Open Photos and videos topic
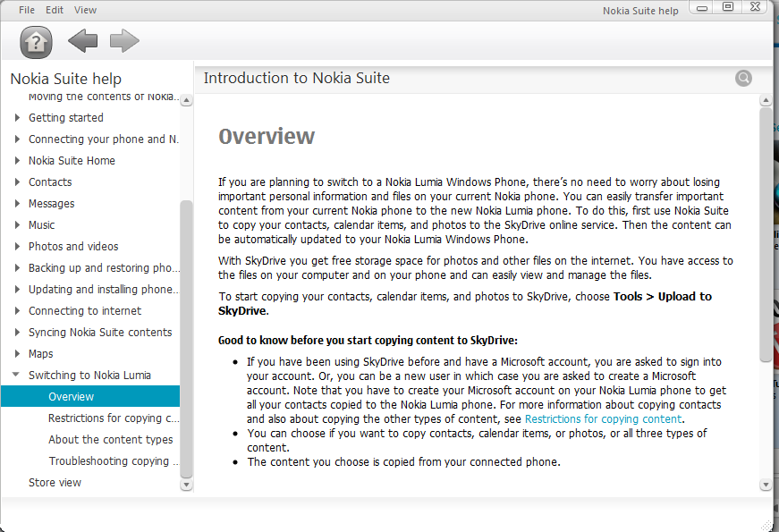 click(73, 247)
